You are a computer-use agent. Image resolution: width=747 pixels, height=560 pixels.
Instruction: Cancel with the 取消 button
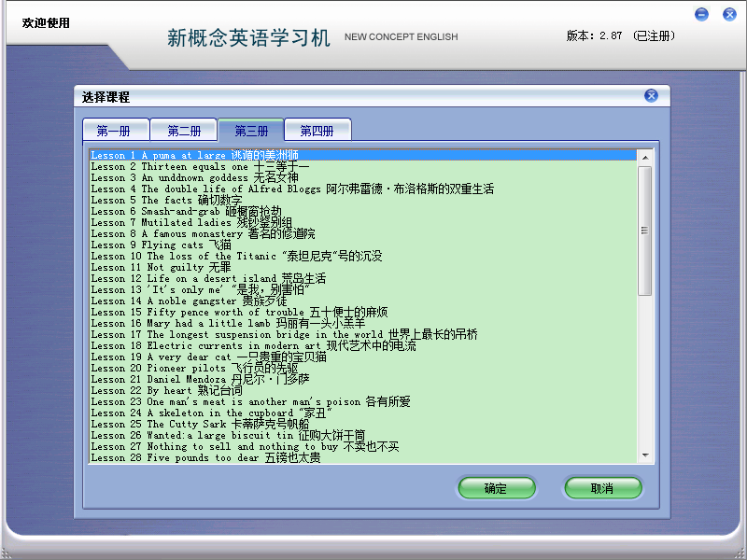click(x=603, y=488)
